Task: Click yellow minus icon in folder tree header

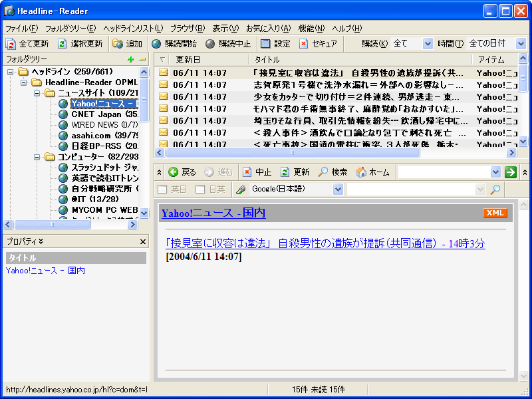Action: (x=142, y=59)
